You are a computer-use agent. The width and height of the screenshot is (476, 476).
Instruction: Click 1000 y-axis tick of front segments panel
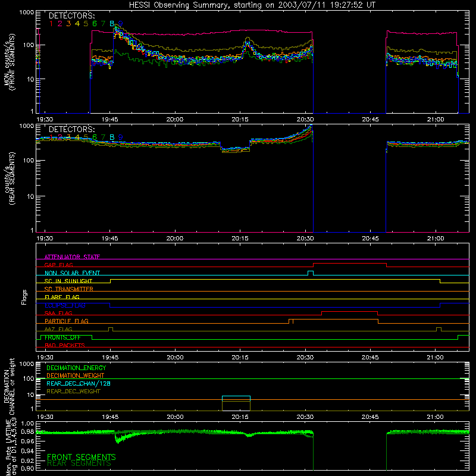coord(27,12)
